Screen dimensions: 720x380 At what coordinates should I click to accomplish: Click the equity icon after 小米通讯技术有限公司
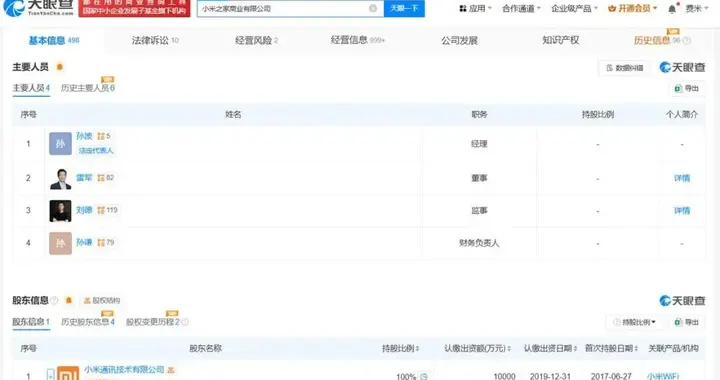[x=171, y=370]
